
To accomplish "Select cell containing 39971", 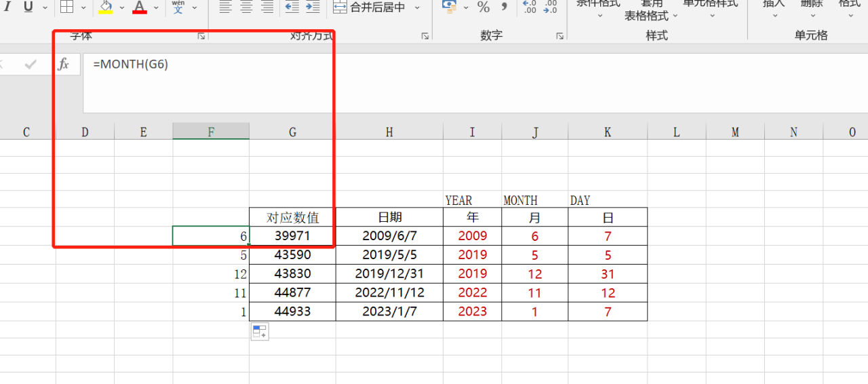I will coord(292,235).
